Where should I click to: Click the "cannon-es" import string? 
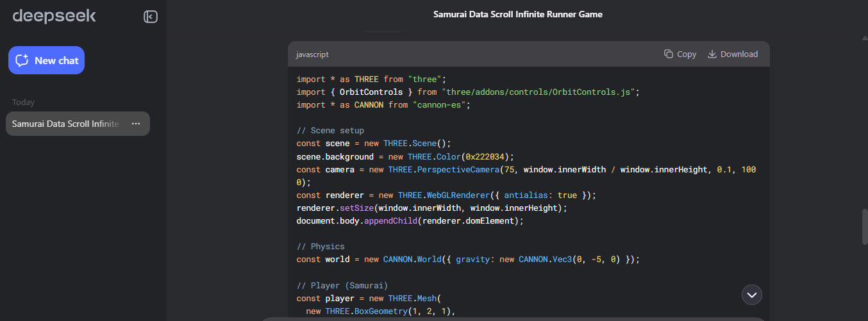coord(442,105)
